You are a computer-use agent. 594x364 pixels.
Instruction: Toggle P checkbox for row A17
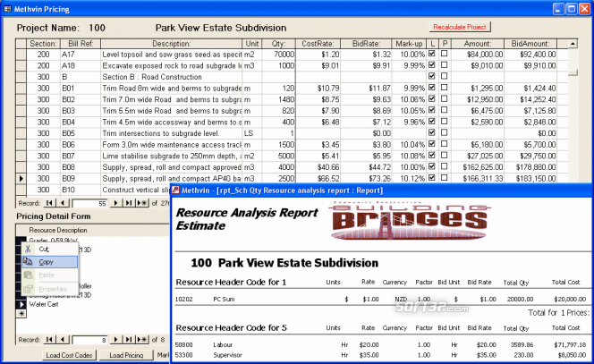click(445, 54)
